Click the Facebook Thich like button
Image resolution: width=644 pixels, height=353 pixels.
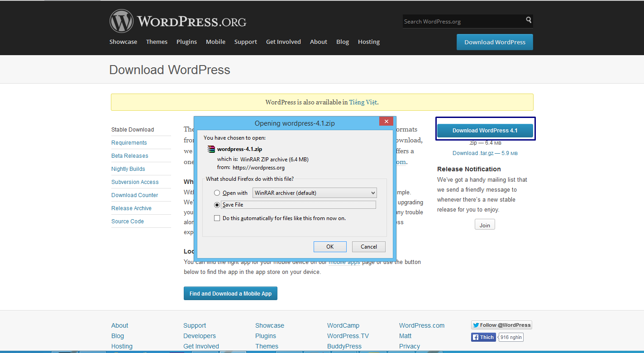point(483,337)
